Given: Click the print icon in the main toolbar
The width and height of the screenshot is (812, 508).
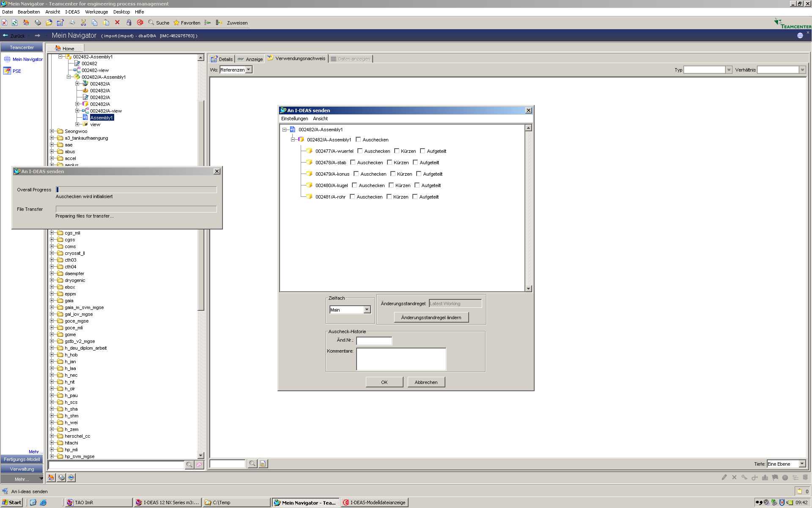Looking at the screenshot, I should click(72, 23).
